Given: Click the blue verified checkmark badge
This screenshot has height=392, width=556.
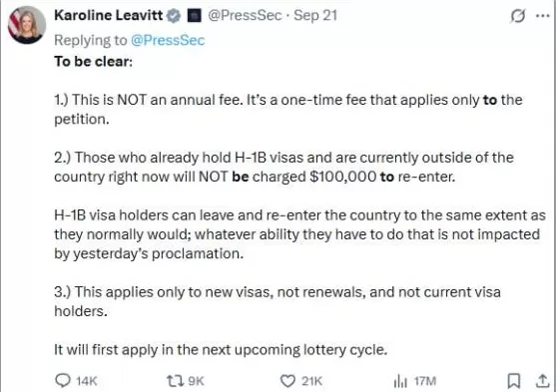Looking at the screenshot, I should tap(174, 16).
